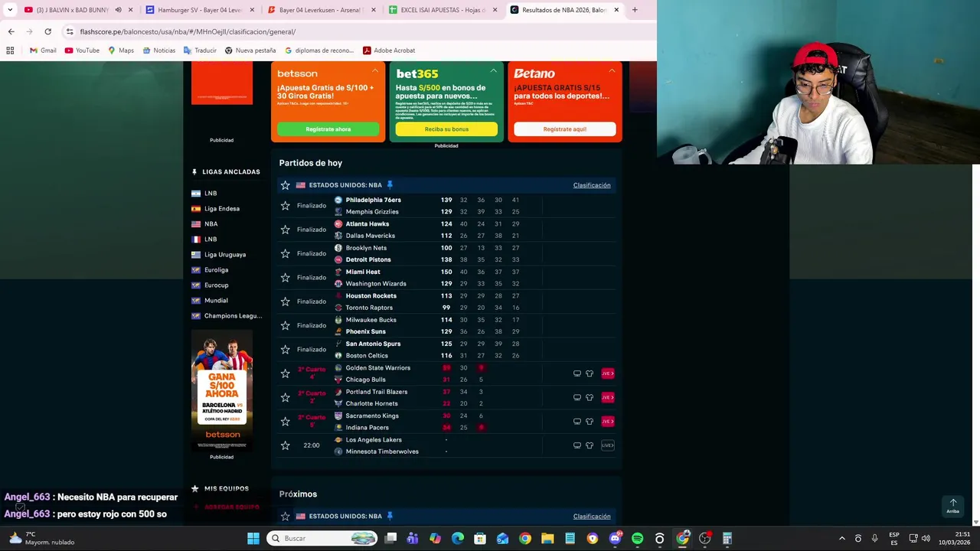This screenshot has height=551, width=980.
Task: Open Clasificación link in Partidos de hoy
Action: pos(592,185)
